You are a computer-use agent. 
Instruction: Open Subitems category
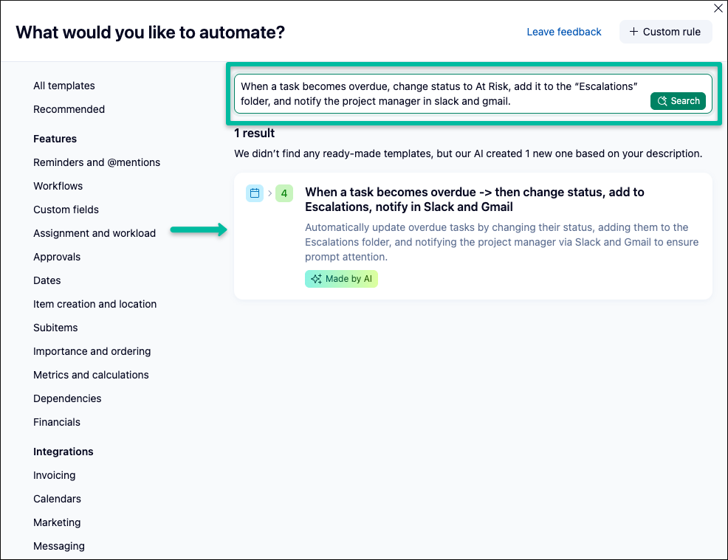(x=55, y=328)
